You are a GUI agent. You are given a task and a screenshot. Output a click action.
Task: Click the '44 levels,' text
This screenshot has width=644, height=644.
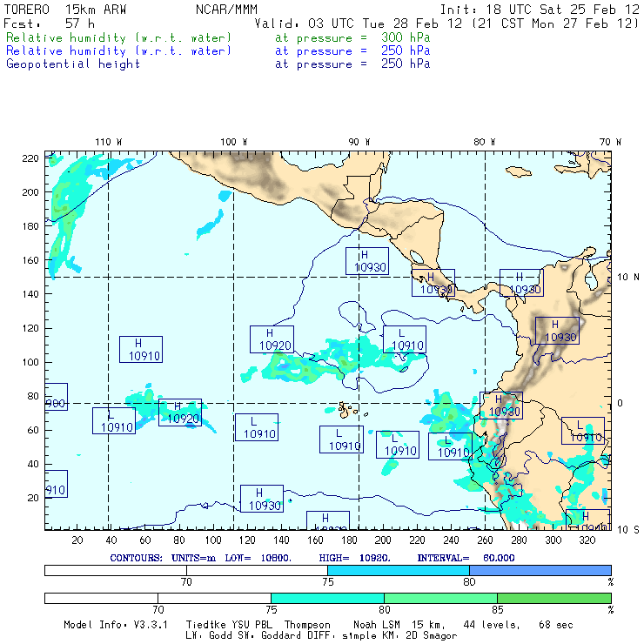(x=492, y=625)
